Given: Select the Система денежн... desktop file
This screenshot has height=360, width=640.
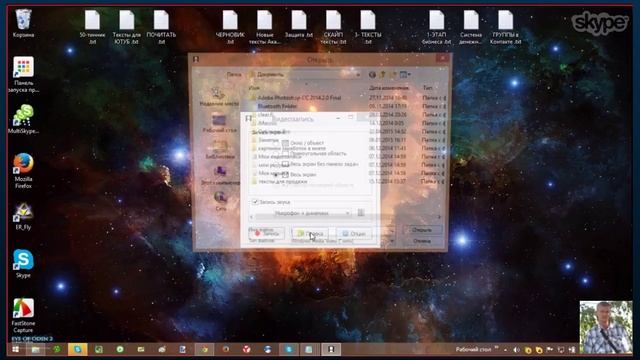Looking at the screenshot, I should pos(471,27).
